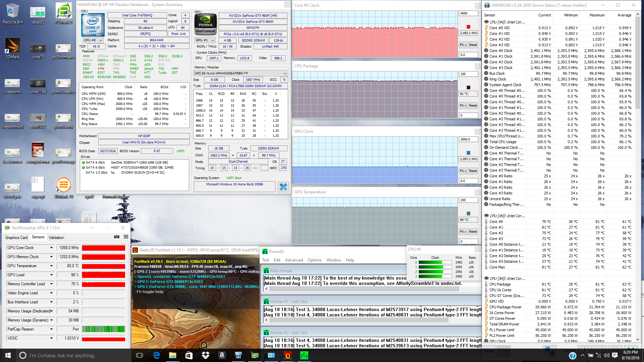
Task: Click the Amazon taskbar icon
Action: tap(222, 355)
